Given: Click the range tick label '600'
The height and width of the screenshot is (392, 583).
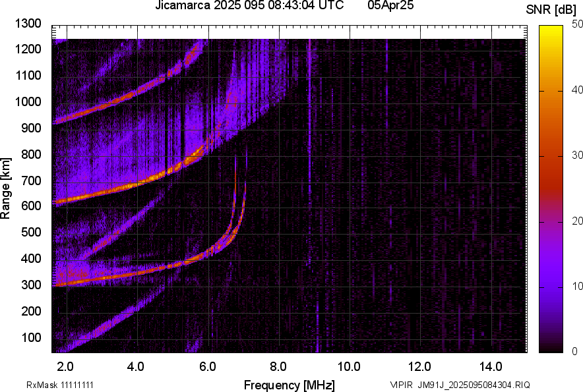Looking at the screenshot, I should pyautogui.click(x=31, y=206).
